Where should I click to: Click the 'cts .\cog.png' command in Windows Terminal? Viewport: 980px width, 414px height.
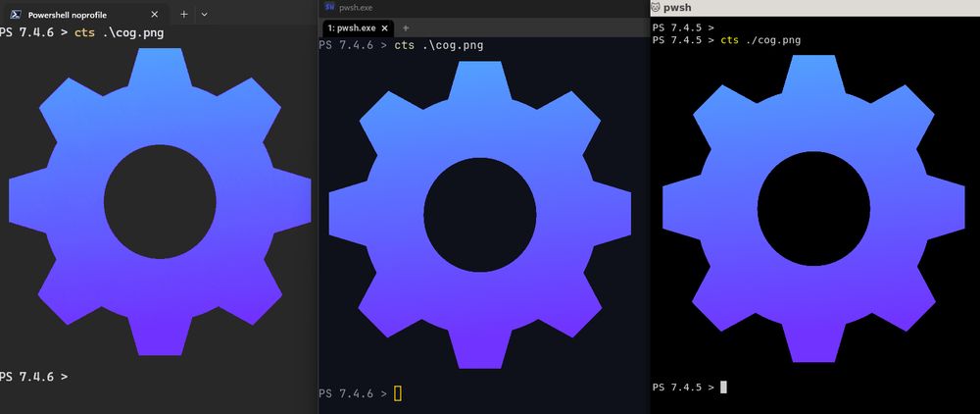point(119,32)
